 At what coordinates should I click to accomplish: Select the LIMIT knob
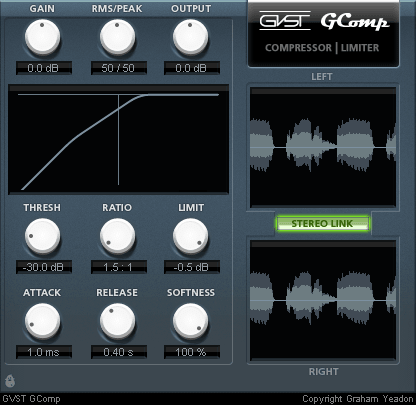190,236
